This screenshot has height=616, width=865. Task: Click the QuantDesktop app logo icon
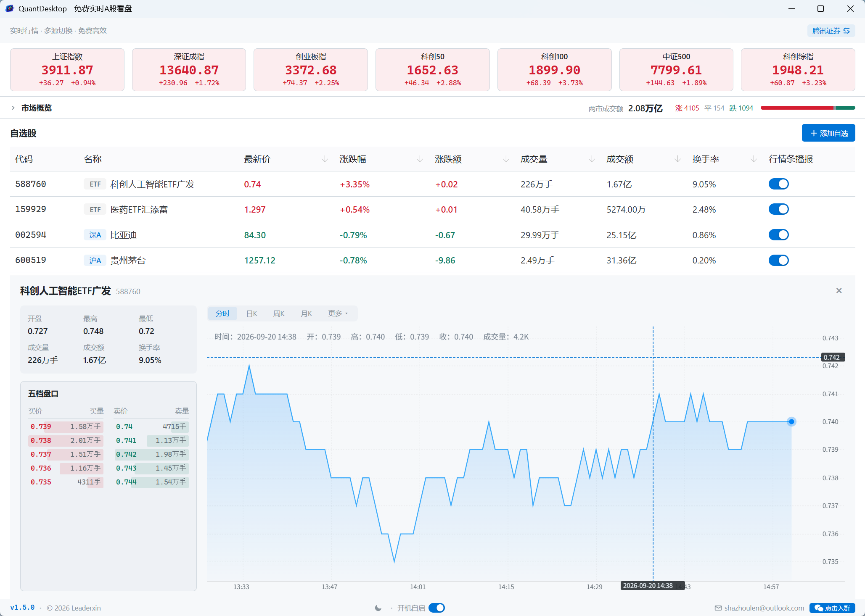10,8
